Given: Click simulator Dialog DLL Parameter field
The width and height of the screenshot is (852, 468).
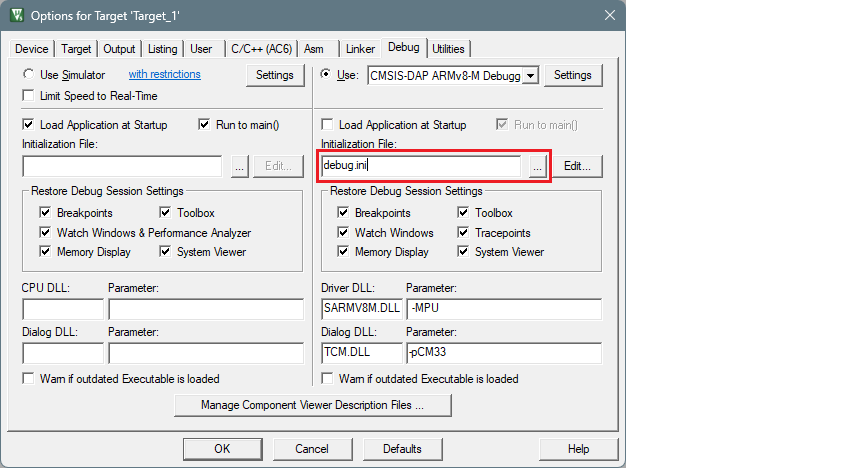Looking at the screenshot, I should point(206,353).
